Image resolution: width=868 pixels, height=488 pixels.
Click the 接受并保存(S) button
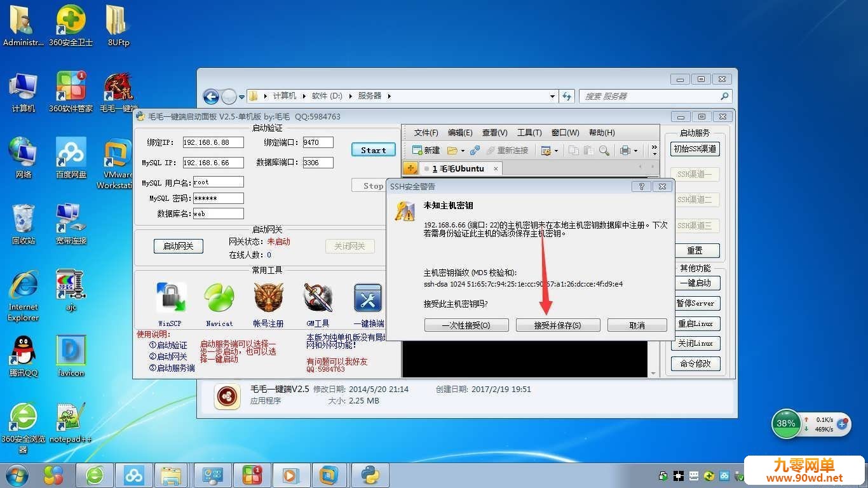point(558,325)
